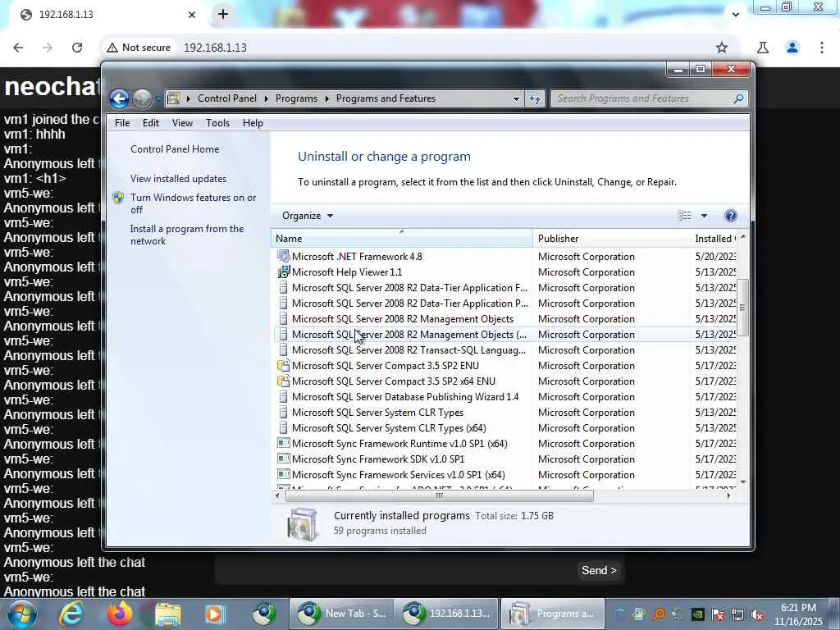Open the Organize dropdown
Viewport: 840px width, 630px height.
tap(308, 216)
